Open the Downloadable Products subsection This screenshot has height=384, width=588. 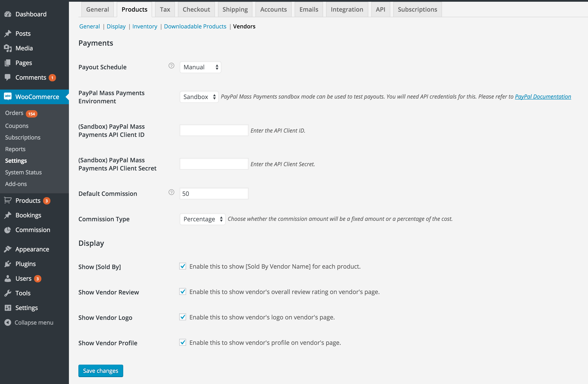click(x=195, y=26)
